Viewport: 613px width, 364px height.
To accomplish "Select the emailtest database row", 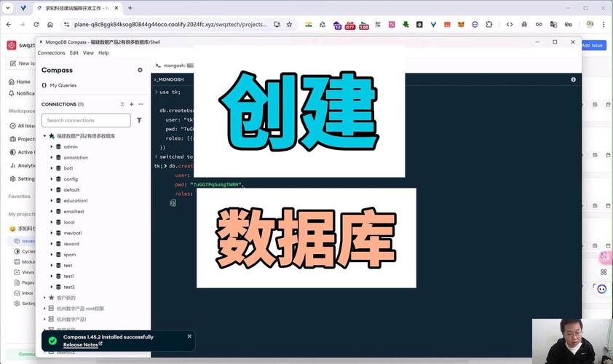I will 93,212.
